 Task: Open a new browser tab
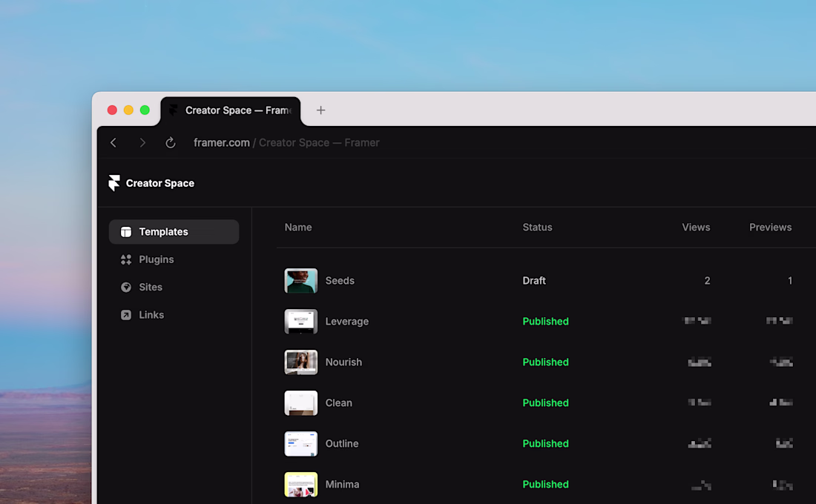coord(320,110)
